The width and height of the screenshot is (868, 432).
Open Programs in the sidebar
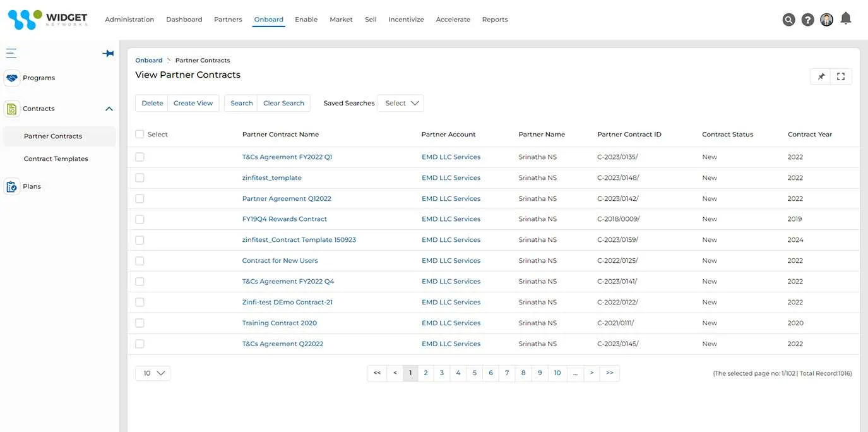(39, 78)
